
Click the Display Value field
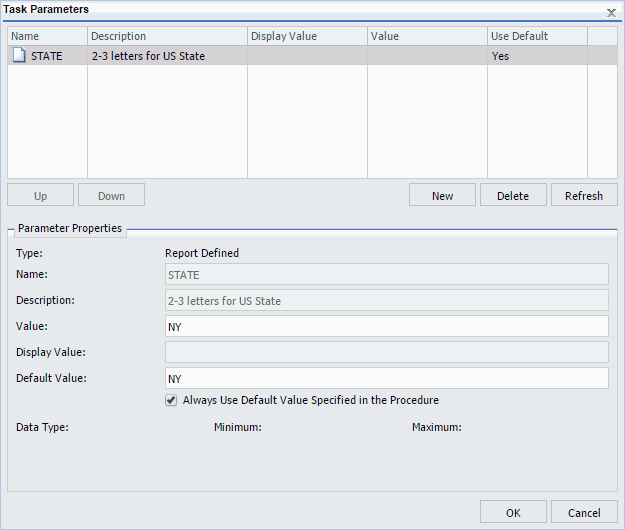[x=386, y=352]
